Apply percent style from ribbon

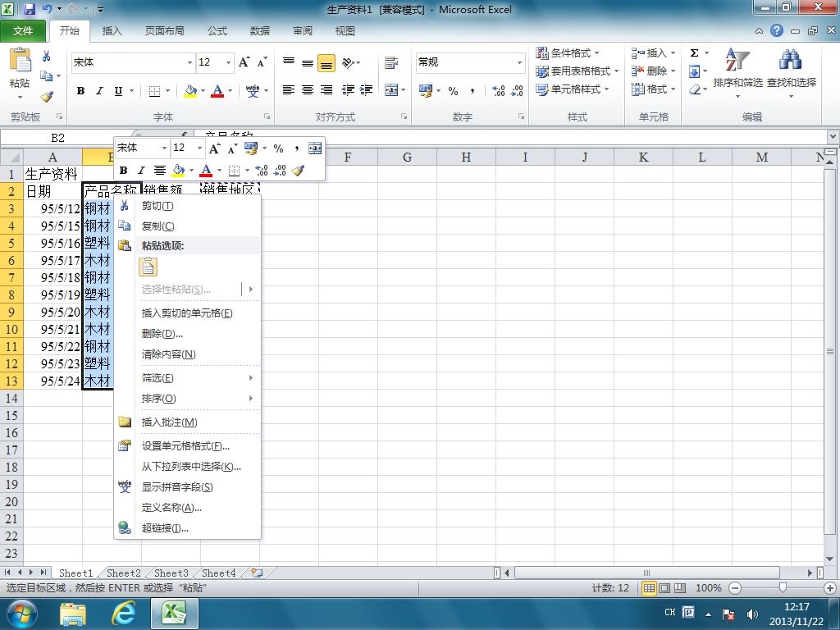[x=453, y=90]
